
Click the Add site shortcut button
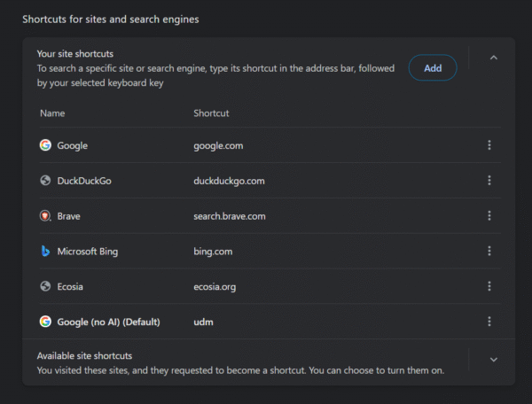[433, 68]
